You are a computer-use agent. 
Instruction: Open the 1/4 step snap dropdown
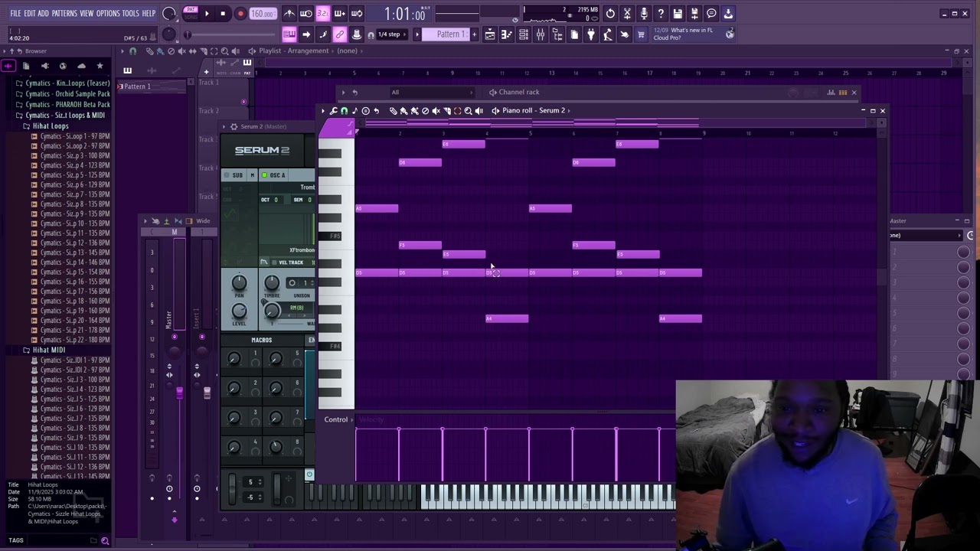(390, 34)
